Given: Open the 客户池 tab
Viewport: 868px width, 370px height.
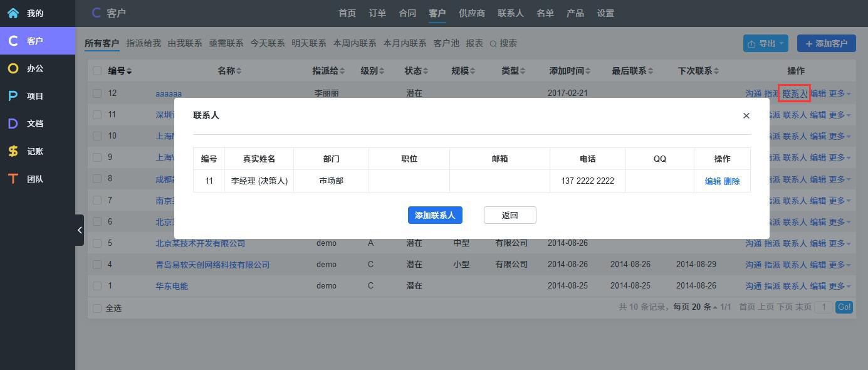Looking at the screenshot, I should point(446,43).
